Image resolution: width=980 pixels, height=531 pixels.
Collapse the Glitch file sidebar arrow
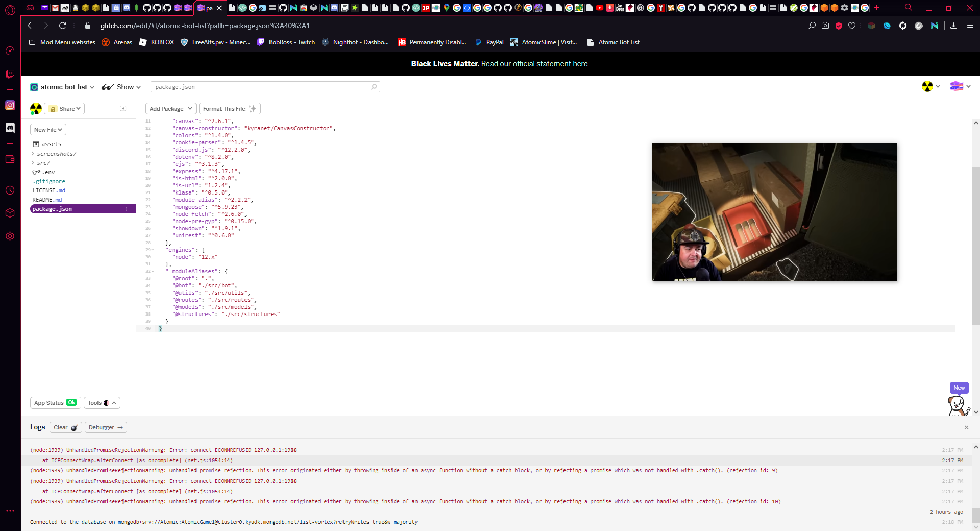(123, 108)
